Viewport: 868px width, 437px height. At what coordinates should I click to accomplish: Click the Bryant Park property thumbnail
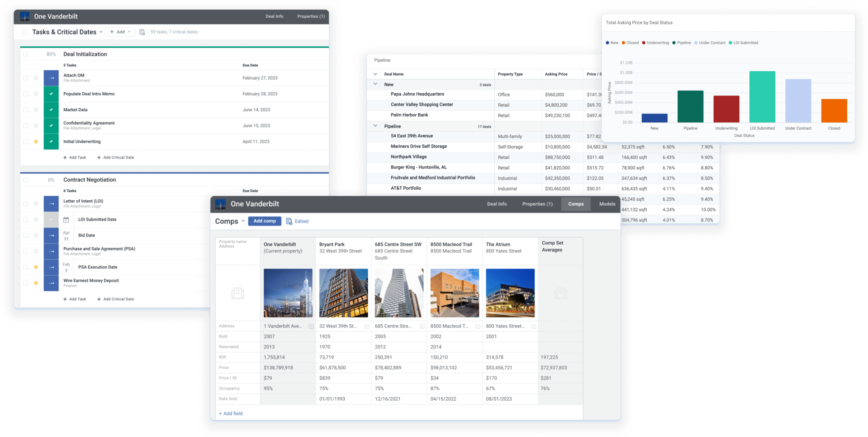pyautogui.click(x=343, y=293)
